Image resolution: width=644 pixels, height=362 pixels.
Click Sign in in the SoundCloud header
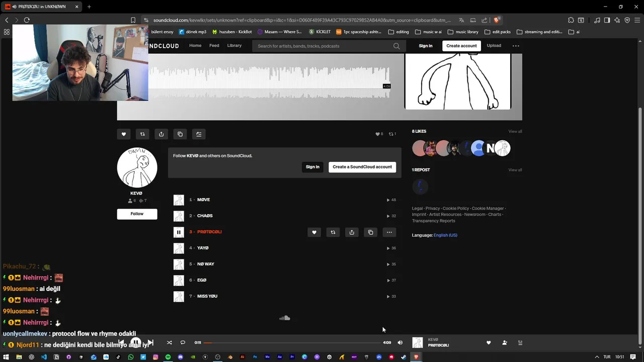pos(426,46)
